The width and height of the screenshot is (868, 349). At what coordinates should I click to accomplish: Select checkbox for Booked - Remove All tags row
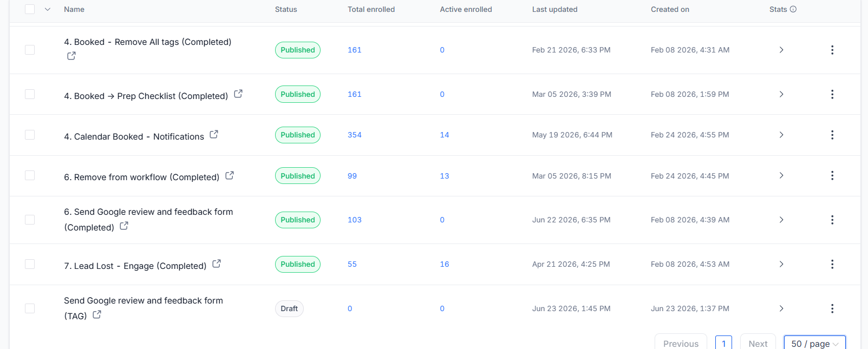coord(30,50)
